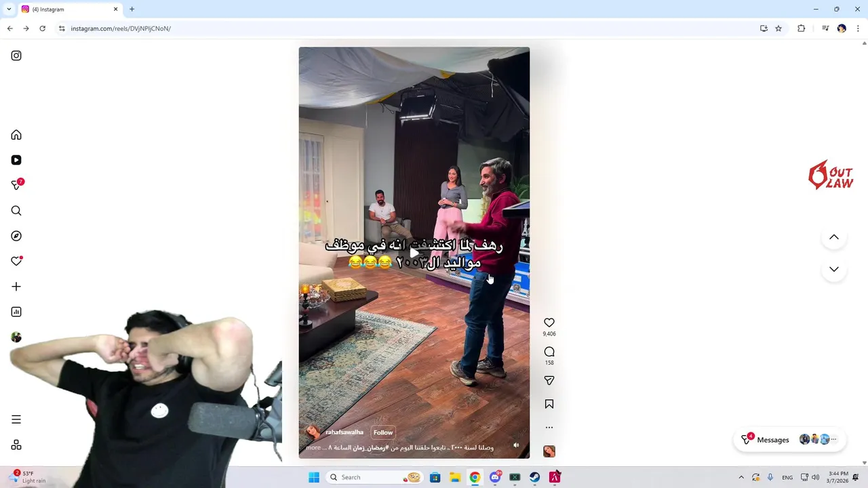Open the reel comments showing 158
Viewport: 868px width, 488px height.
[549, 352]
